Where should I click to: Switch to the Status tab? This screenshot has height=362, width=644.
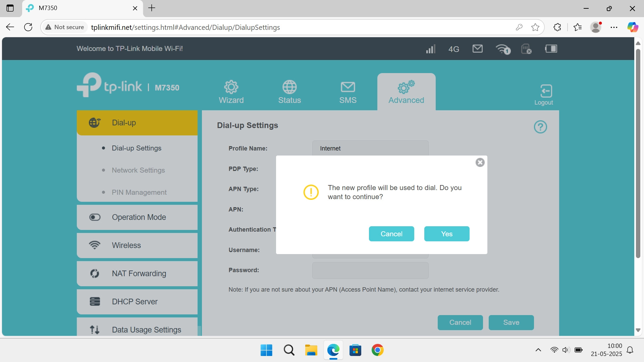[289, 92]
